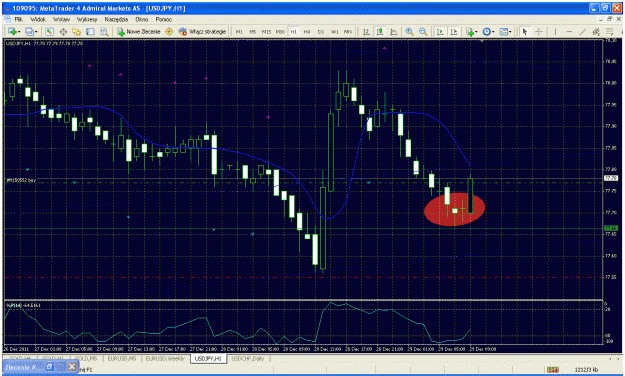This screenshot has width=625, height=376.
Task: Open the Wykresy menu
Action: click(87, 19)
